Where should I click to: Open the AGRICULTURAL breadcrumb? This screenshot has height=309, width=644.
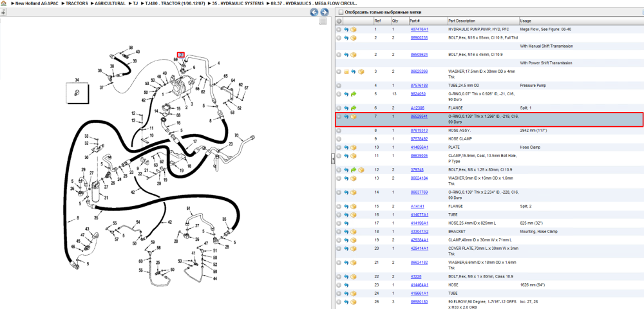110,3
